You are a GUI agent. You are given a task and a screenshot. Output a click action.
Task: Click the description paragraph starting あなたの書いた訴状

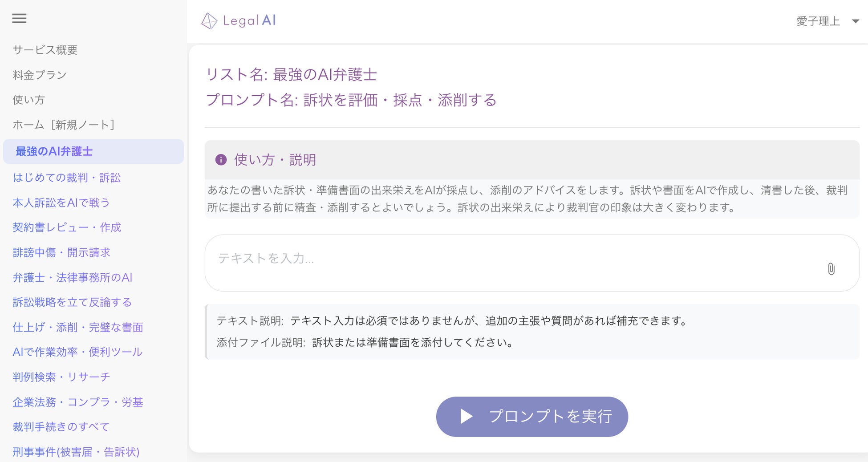pos(527,199)
